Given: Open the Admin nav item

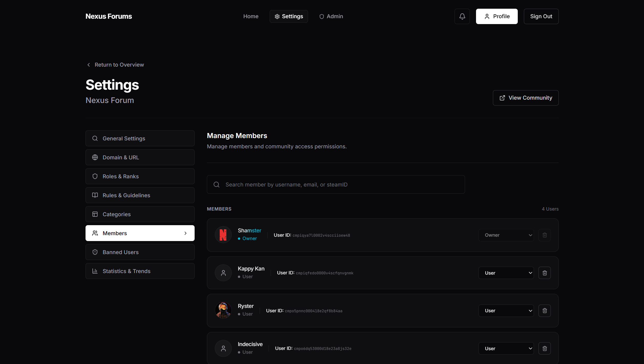Looking at the screenshot, I should 331,16.
